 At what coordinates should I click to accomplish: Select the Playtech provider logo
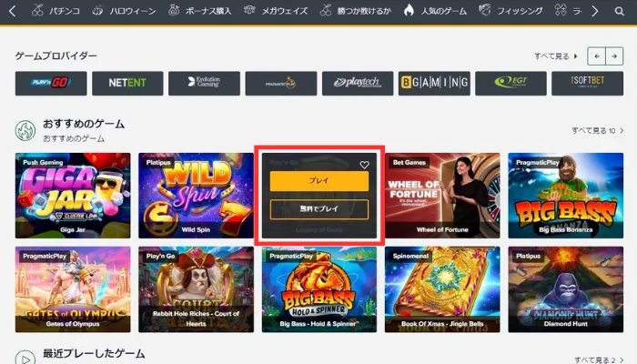pos(358,84)
